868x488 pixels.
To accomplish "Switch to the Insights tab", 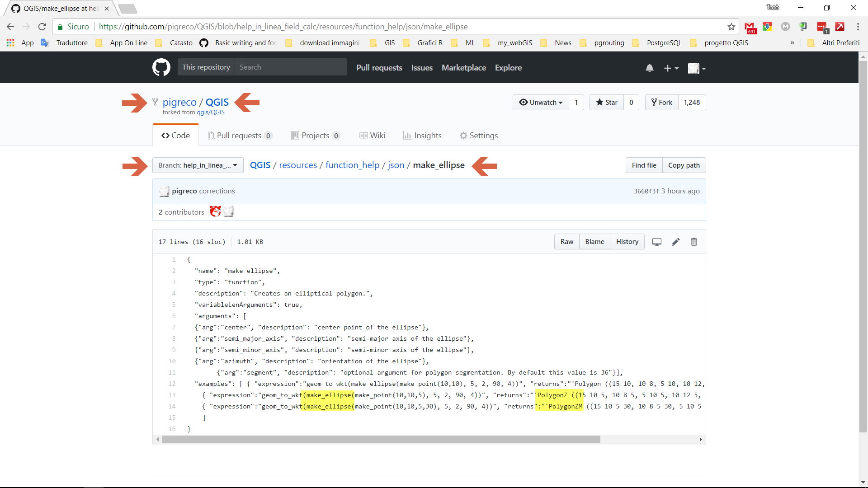I will pos(422,136).
